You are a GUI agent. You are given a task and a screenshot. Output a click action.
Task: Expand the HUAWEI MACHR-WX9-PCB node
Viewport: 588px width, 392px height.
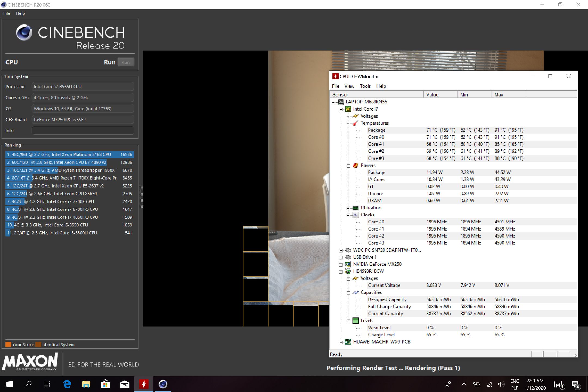point(341,342)
